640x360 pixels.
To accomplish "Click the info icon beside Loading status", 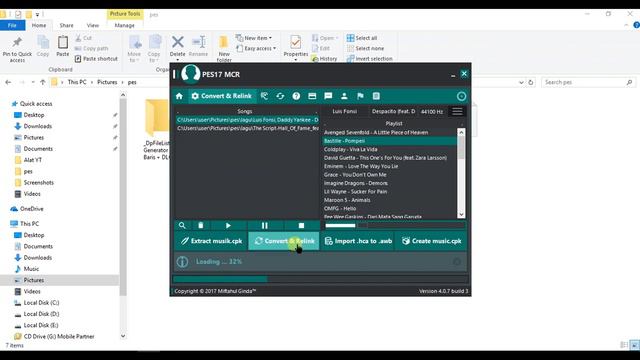I will (x=182, y=262).
